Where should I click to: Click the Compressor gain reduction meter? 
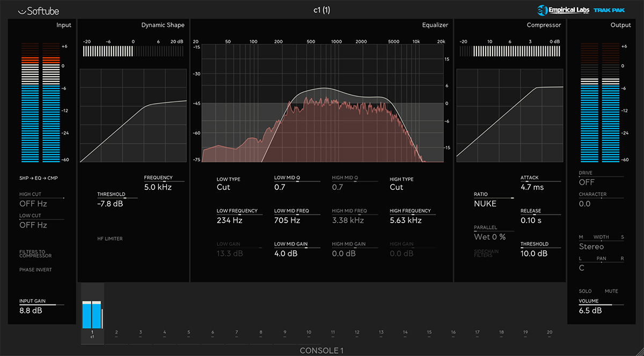point(509,51)
